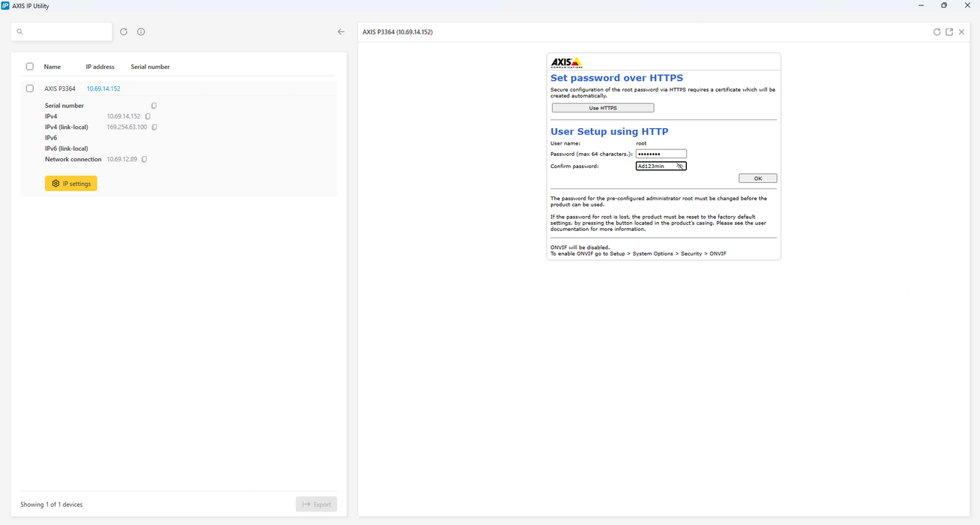Image resolution: width=980 pixels, height=525 pixels.
Task: Click the 'Showing 1 of 1 devices' status
Action: [x=52, y=504]
